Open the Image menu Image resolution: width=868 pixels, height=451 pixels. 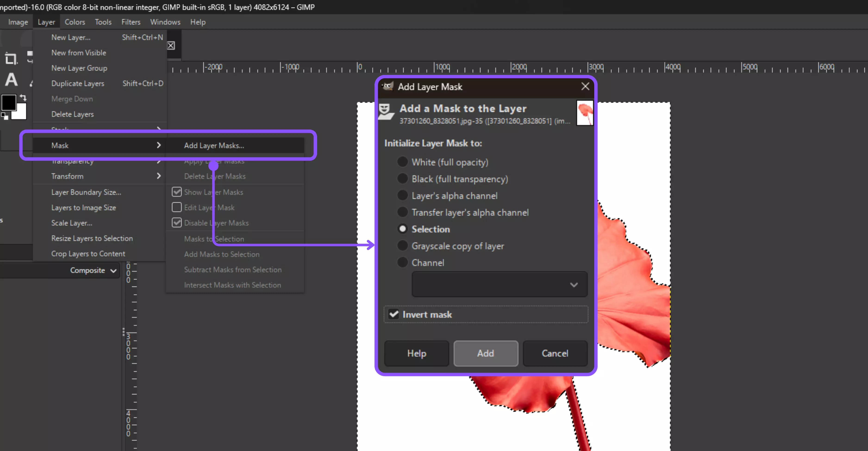18,22
